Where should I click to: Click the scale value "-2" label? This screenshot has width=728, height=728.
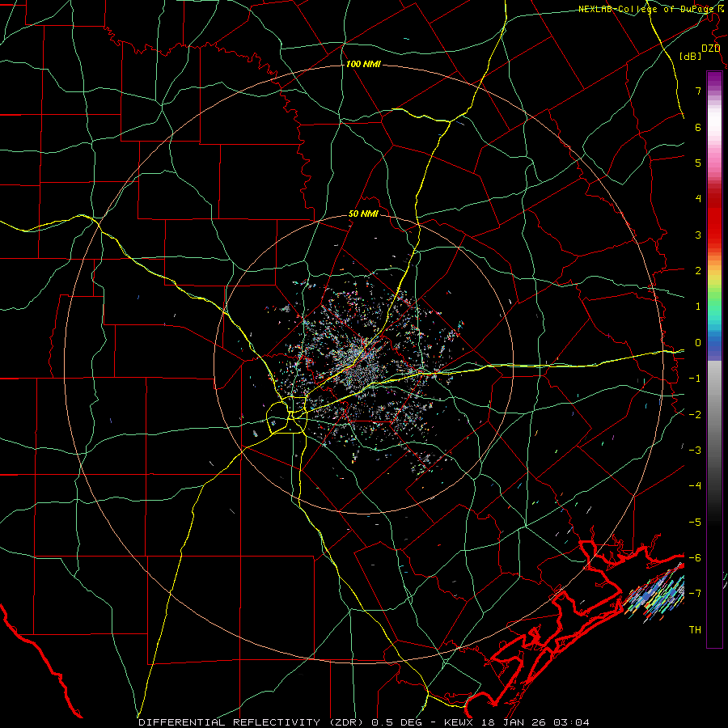coord(695,414)
